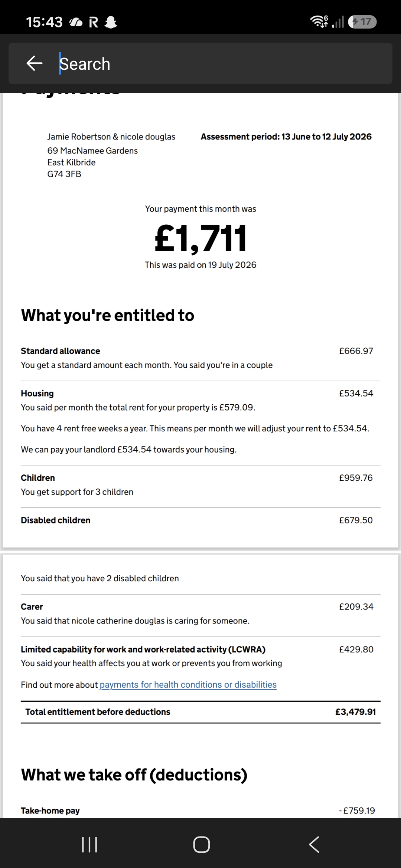
Task: Tap the Children £959.76 row
Action: point(200,485)
